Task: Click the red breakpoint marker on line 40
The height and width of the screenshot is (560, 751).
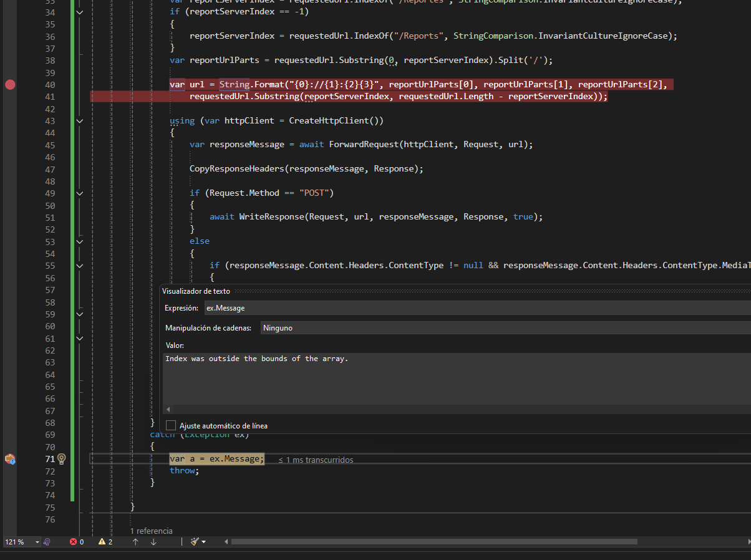Action: pyautogui.click(x=10, y=84)
